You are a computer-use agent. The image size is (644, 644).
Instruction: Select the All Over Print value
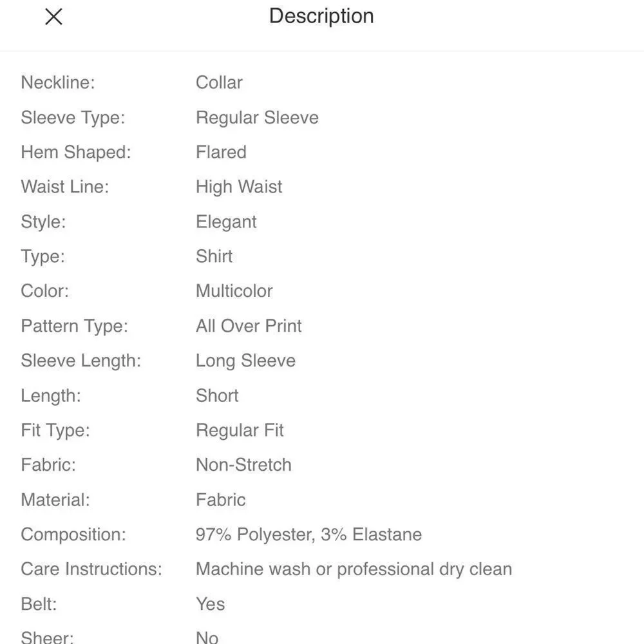pyautogui.click(x=249, y=326)
